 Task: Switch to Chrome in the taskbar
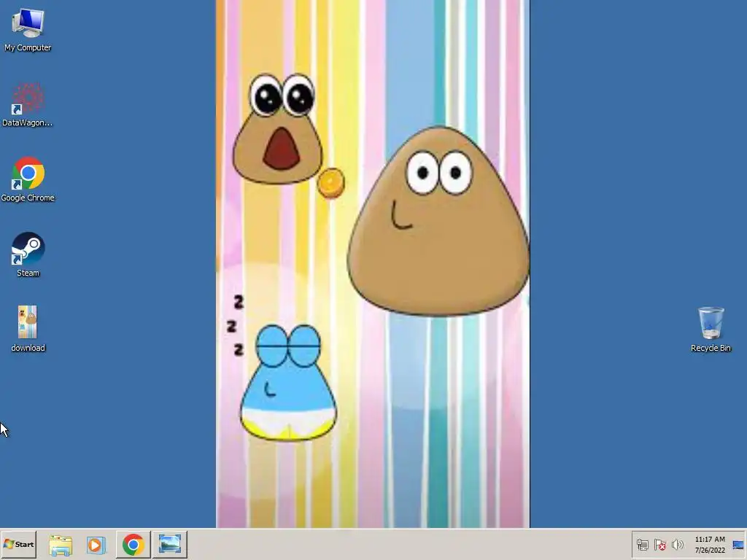pos(133,544)
